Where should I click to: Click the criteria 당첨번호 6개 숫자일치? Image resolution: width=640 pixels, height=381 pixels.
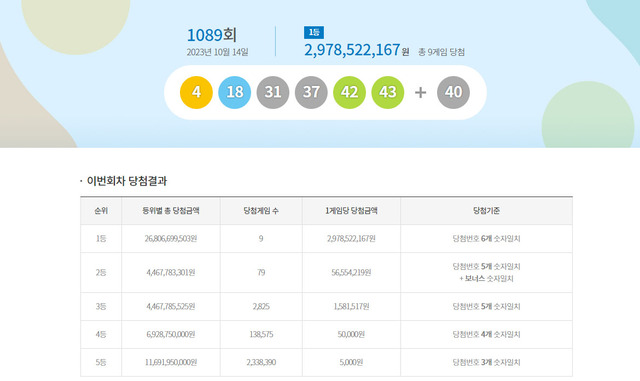(x=486, y=238)
